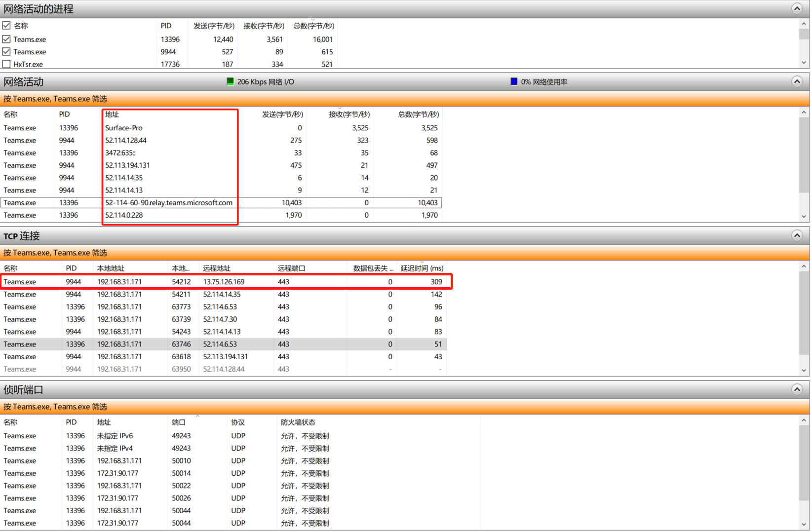Select TCP row with remote address 52.114.7.30
This screenshot has width=811, height=532.
point(224,319)
